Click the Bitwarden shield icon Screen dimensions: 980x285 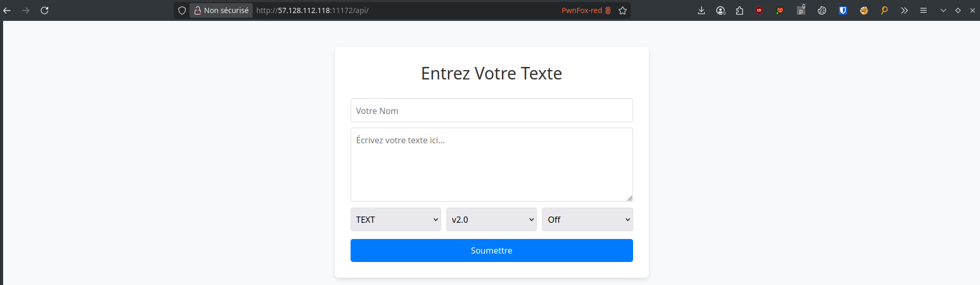(x=843, y=10)
